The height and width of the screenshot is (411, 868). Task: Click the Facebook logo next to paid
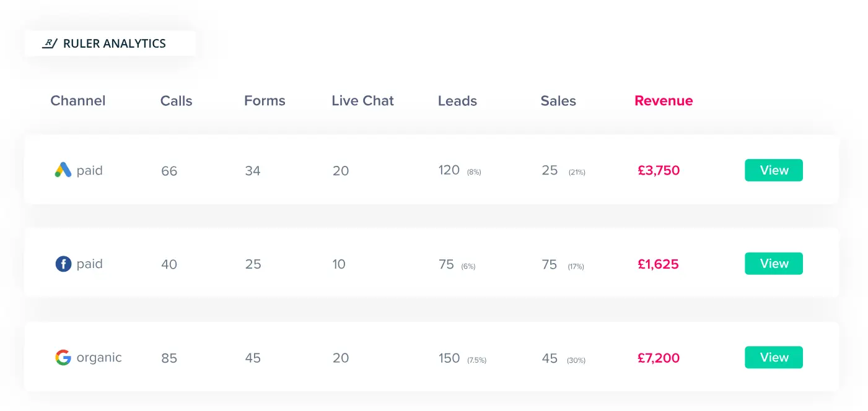click(63, 263)
